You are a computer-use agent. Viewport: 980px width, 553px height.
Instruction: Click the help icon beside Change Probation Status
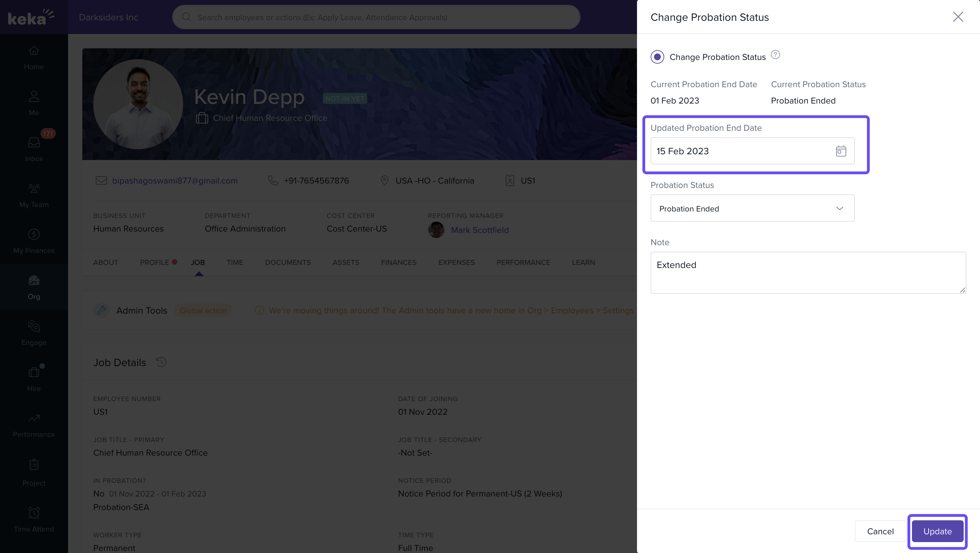pyautogui.click(x=775, y=55)
